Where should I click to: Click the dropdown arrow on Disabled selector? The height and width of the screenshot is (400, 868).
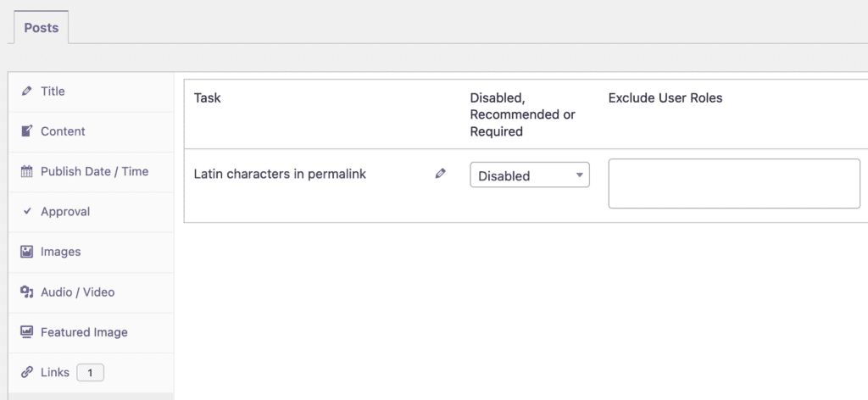[579, 175]
